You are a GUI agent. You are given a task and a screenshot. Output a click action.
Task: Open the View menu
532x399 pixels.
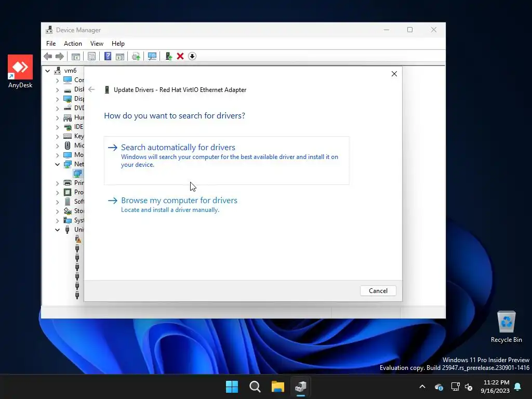pos(97,44)
